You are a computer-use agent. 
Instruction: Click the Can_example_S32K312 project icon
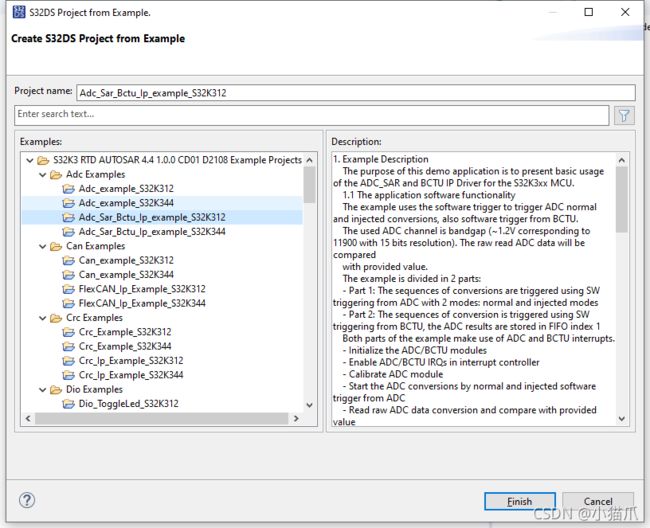pos(68,261)
